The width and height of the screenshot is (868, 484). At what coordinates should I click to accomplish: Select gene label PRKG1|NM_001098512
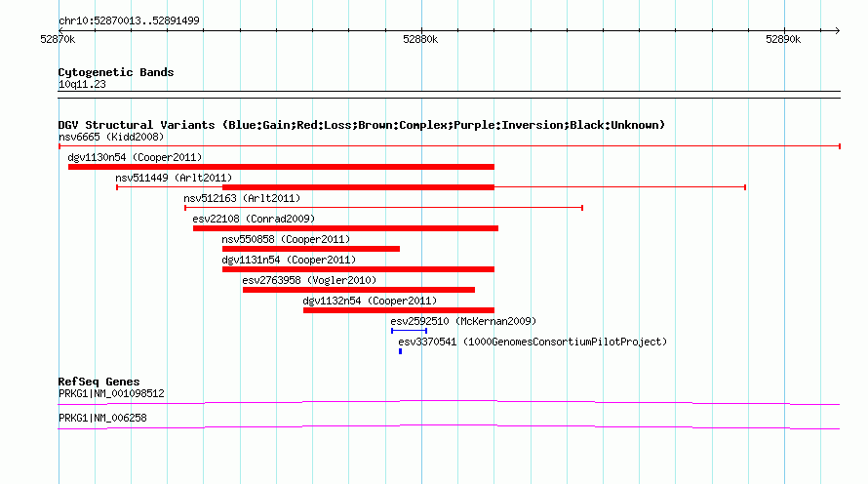[x=111, y=393]
